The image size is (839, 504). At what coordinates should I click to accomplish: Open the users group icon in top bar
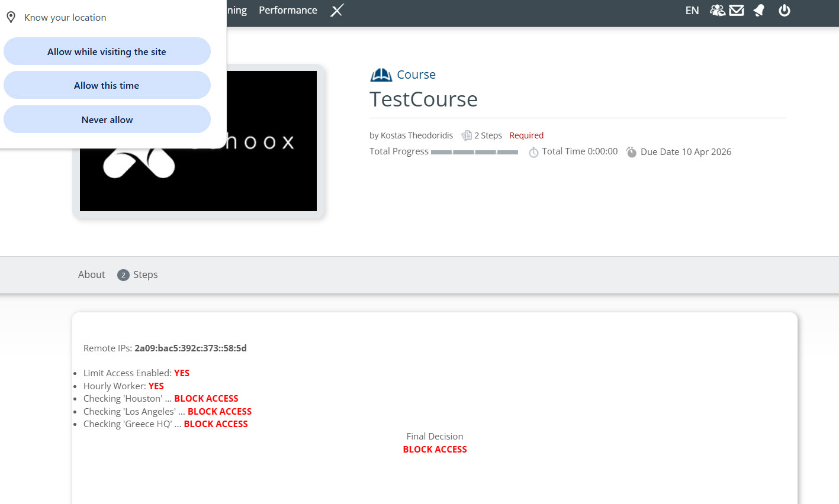tap(718, 10)
